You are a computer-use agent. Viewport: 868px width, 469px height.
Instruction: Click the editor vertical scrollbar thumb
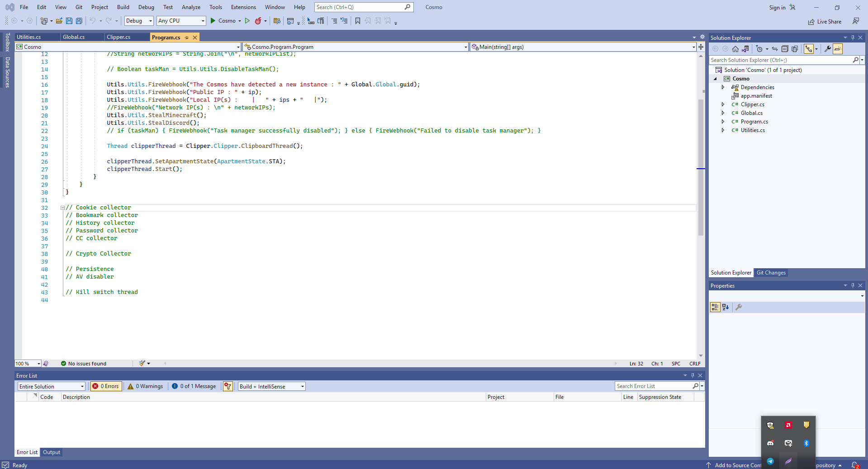(x=701, y=167)
